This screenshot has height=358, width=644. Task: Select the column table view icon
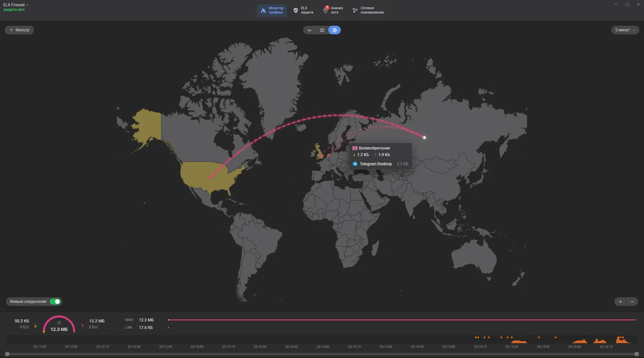point(322,30)
